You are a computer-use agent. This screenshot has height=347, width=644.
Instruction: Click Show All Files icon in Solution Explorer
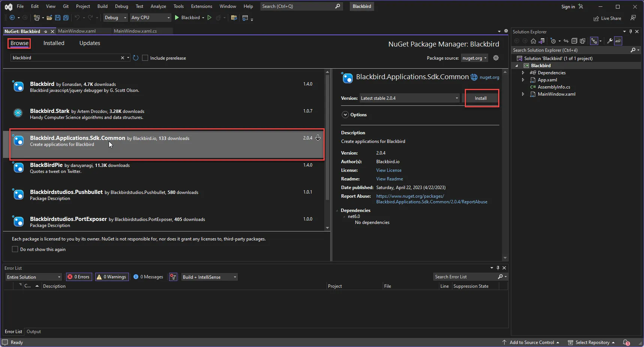pos(583,41)
